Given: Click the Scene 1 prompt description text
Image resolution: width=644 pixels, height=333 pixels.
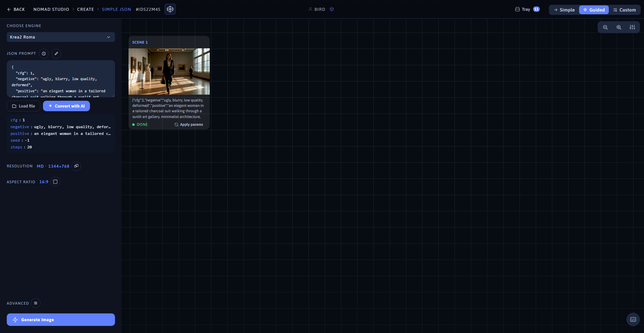Looking at the screenshot, I should (x=168, y=109).
